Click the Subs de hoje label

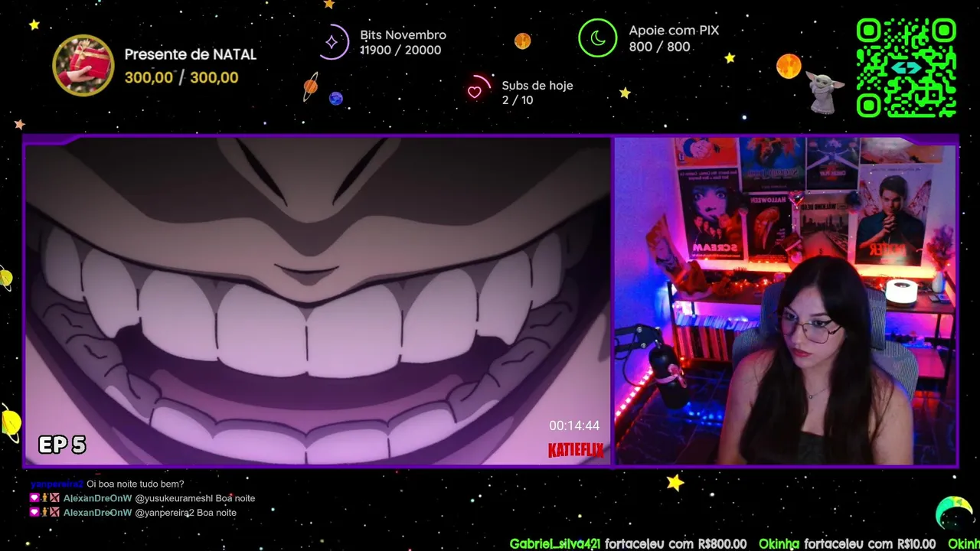[537, 86]
